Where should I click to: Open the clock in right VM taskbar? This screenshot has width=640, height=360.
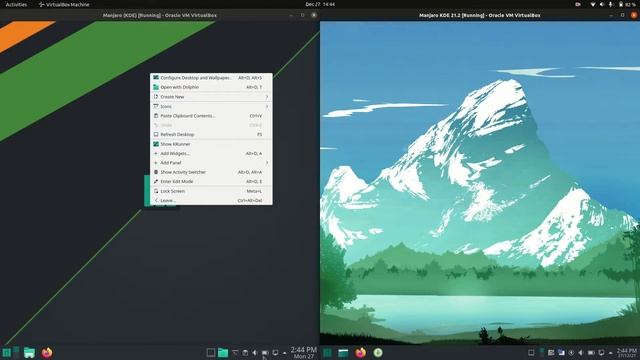pos(627,353)
